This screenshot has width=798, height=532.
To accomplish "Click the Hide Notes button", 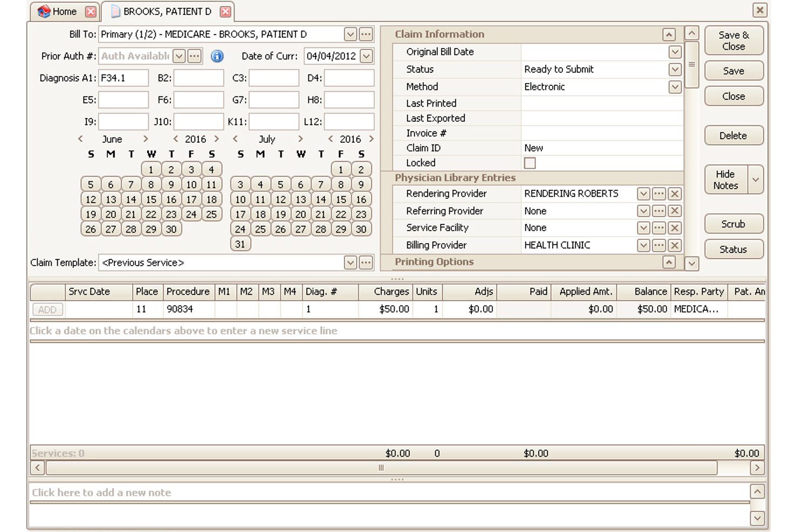I will click(x=726, y=179).
